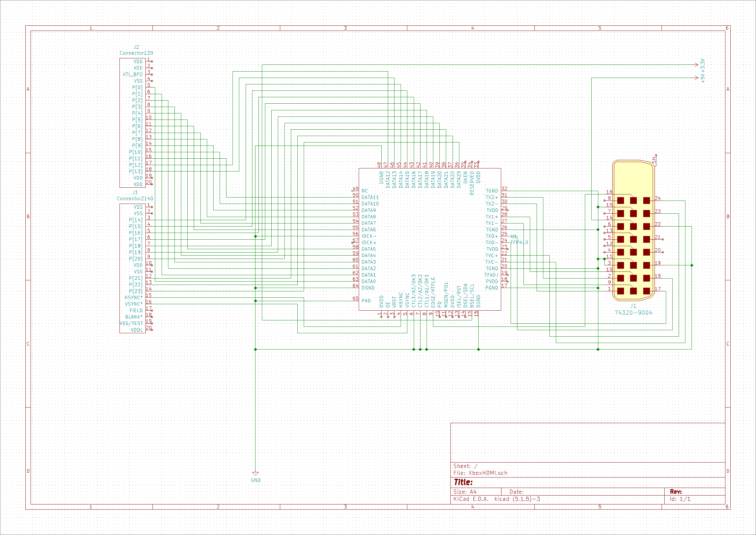Click the EDGE/HTPLG pin label
The width and height of the screenshot is (756, 535).
click(433, 292)
